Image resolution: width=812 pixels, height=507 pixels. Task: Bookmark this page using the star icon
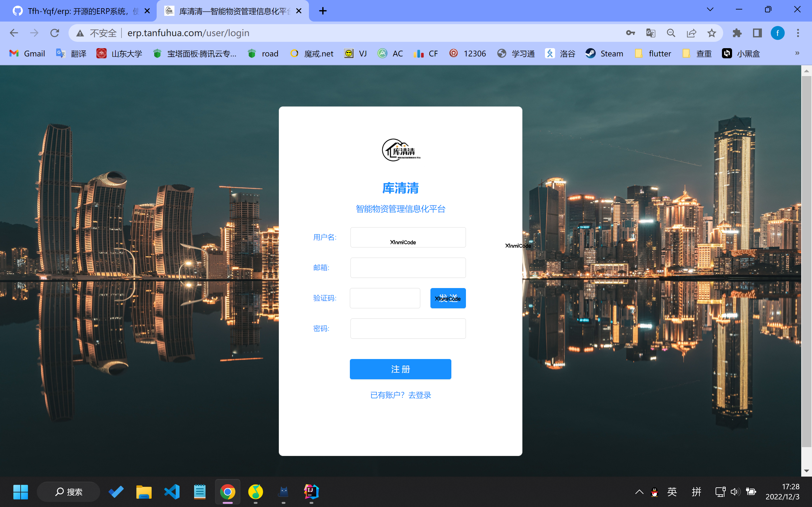coord(711,33)
